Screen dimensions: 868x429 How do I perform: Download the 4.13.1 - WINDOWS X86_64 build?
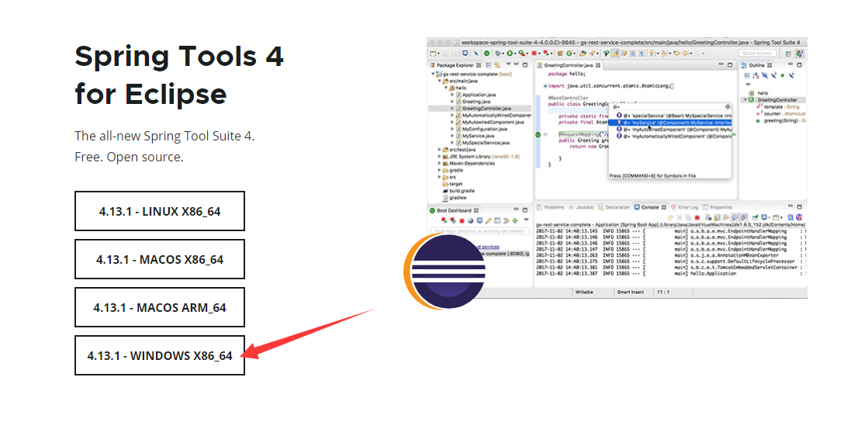coord(160,355)
